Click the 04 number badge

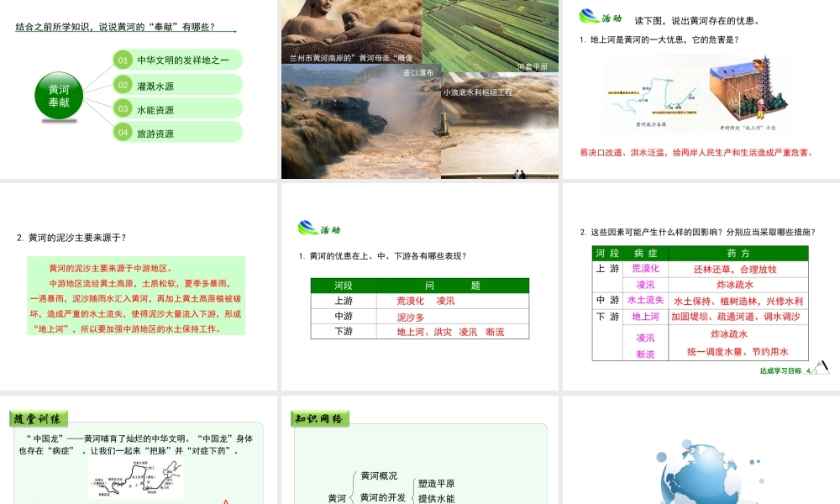pyautogui.click(x=123, y=132)
